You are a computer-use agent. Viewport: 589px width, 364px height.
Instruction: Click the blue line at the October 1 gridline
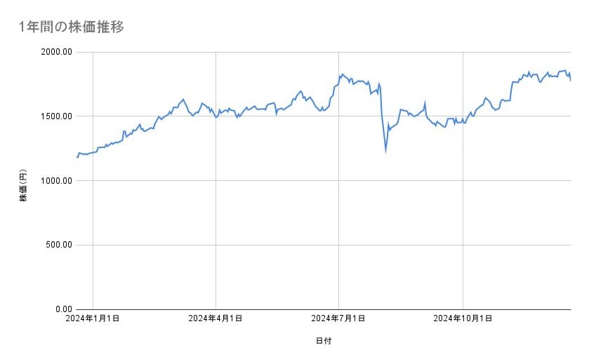[462, 122]
